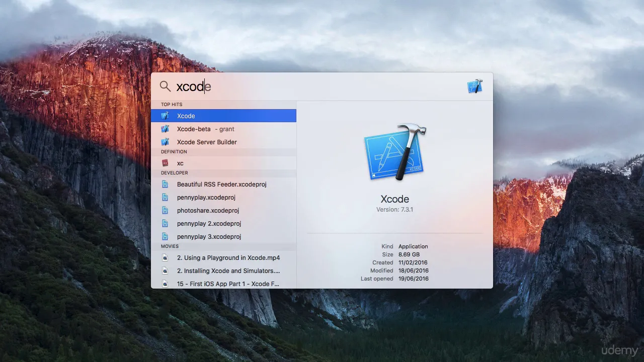Click the Installing Xcode and Simulators file icon
This screenshot has width=644, height=362.
point(165,270)
